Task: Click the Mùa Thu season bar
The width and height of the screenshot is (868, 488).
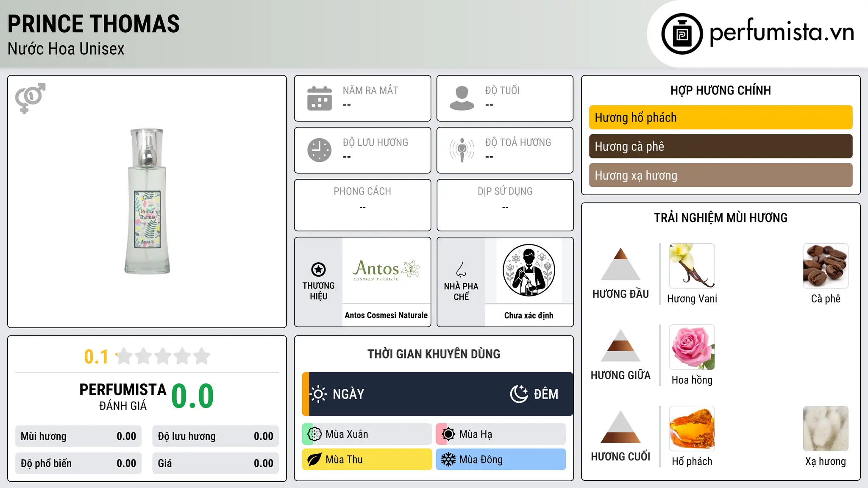Action: pos(367,460)
